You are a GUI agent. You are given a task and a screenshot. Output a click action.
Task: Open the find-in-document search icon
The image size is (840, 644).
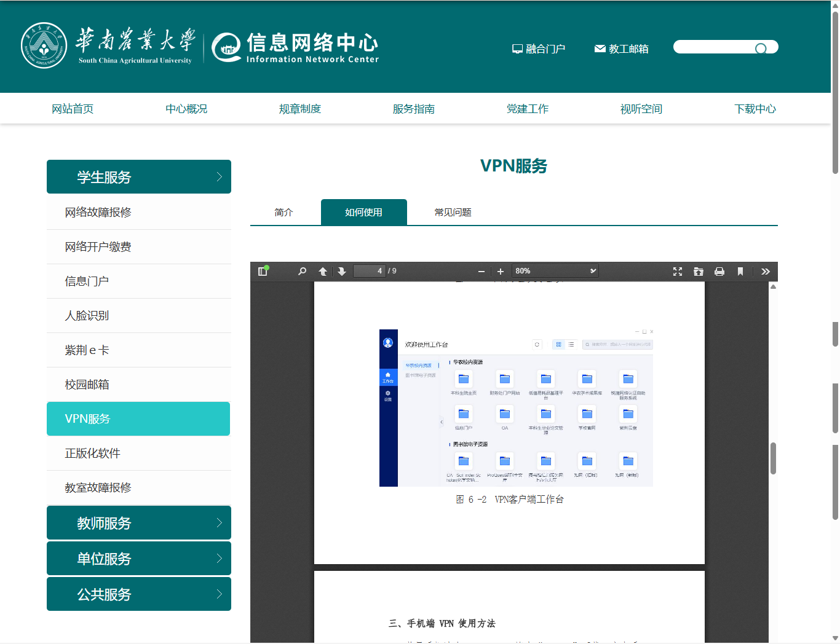[x=302, y=271]
